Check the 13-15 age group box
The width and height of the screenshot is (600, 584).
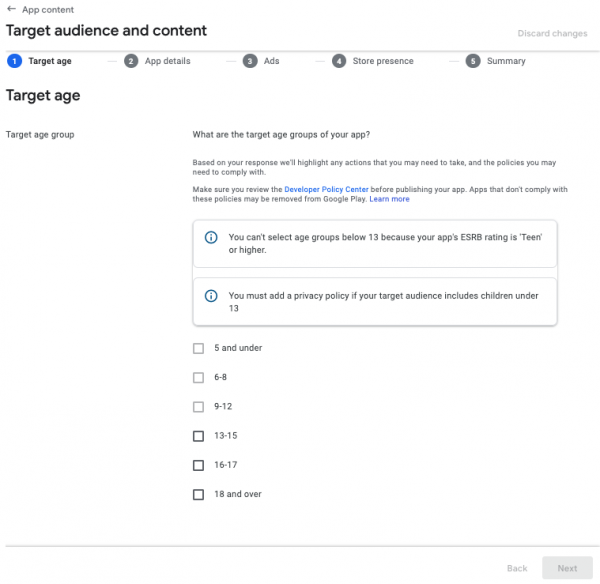198,436
